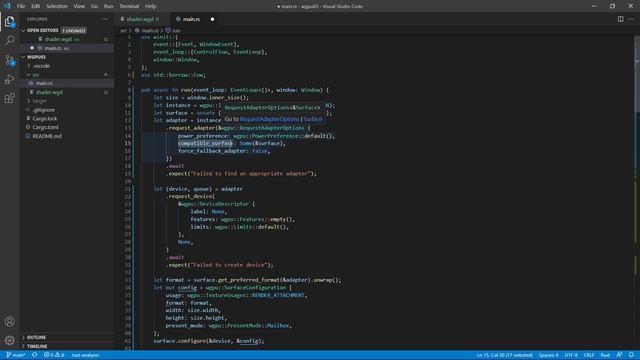Image resolution: width=640 pixels, height=360 pixels.
Task: Open the Search view in activity bar
Action: tap(9, 40)
